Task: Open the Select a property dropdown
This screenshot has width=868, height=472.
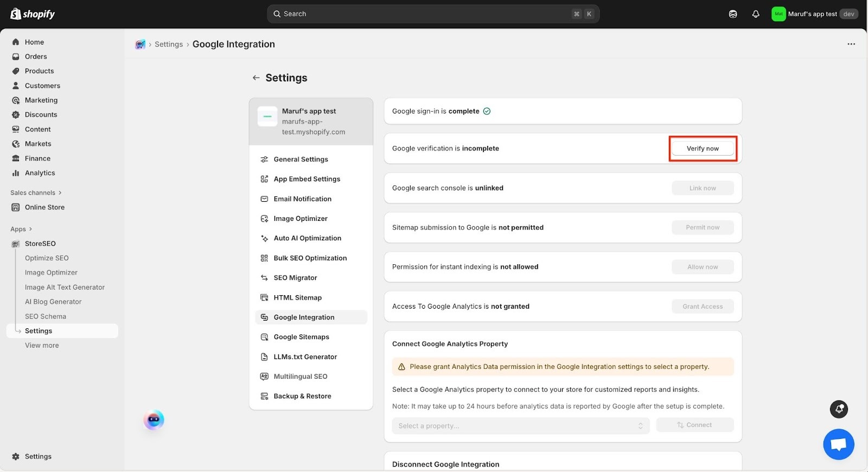Action: 520,426
